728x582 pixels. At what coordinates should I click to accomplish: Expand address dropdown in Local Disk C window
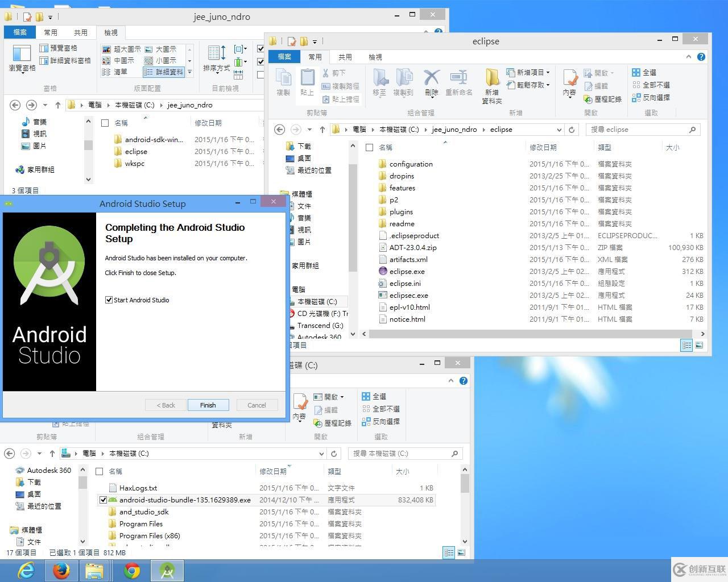point(321,454)
